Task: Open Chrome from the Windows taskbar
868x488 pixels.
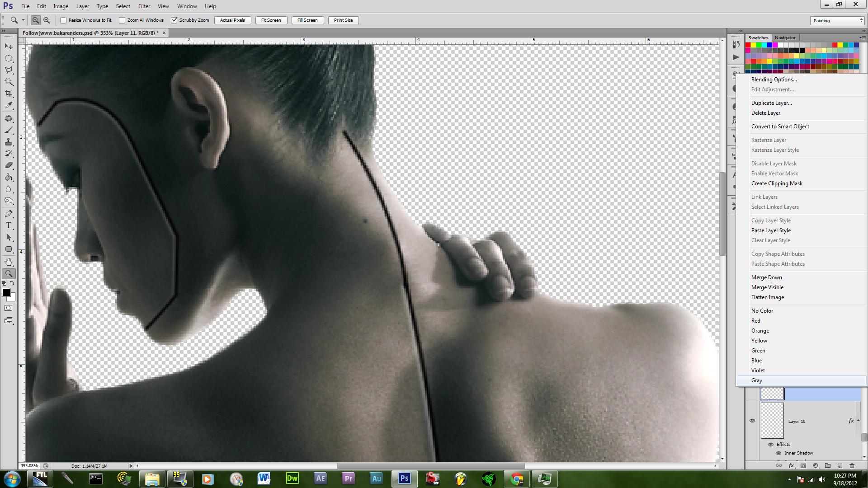Action: click(516, 479)
